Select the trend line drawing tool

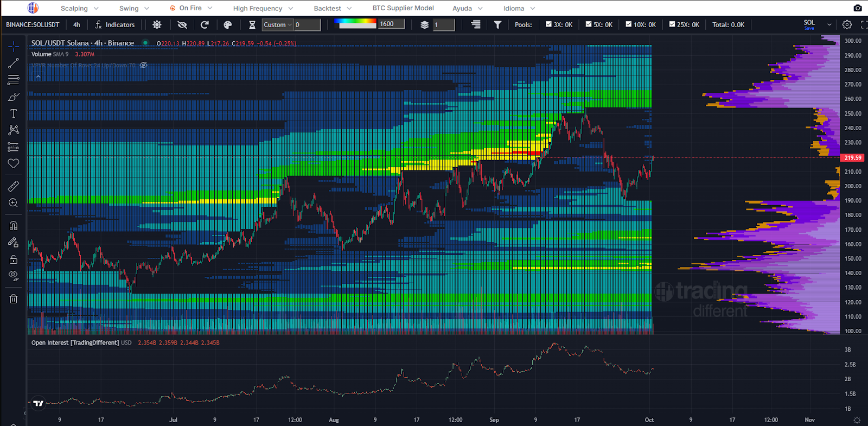coord(14,63)
